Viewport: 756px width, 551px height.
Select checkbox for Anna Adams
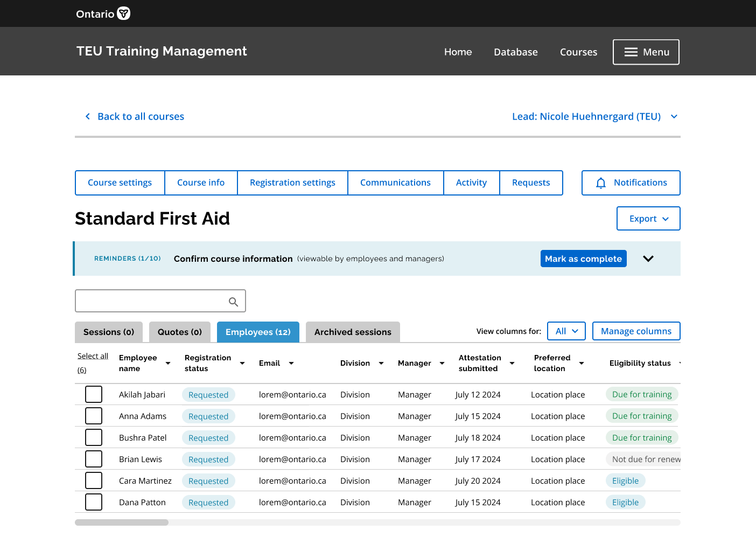coord(94,416)
